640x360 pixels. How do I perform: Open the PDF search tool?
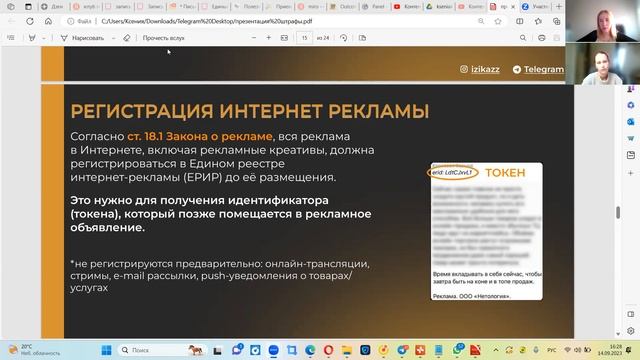tap(523, 38)
